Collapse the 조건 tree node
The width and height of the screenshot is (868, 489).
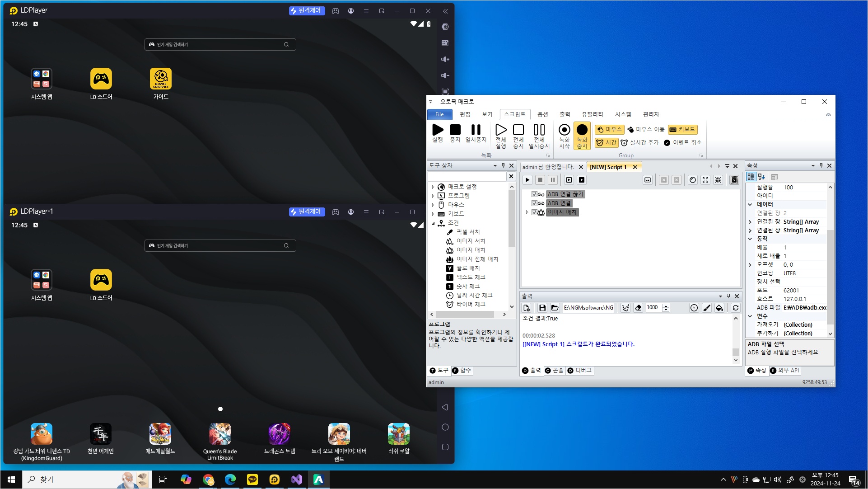tap(433, 223)
